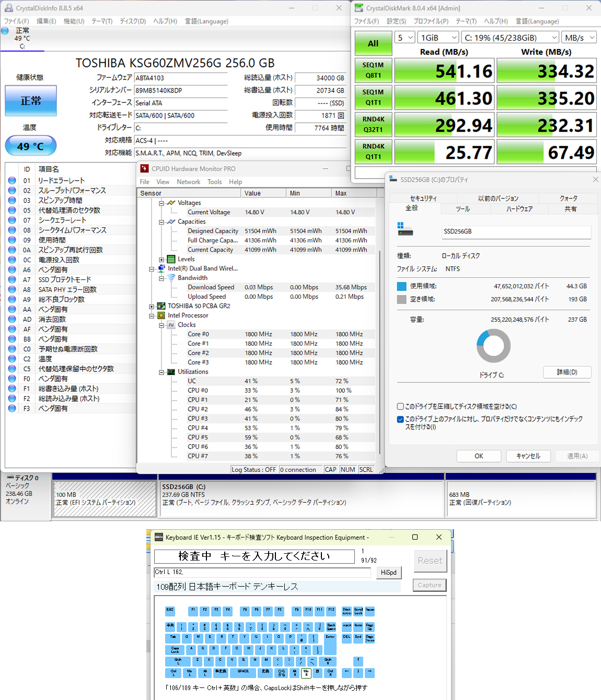Switch to the ハードウェア tab
601x700 pixels.
click(x=519, y=209)
